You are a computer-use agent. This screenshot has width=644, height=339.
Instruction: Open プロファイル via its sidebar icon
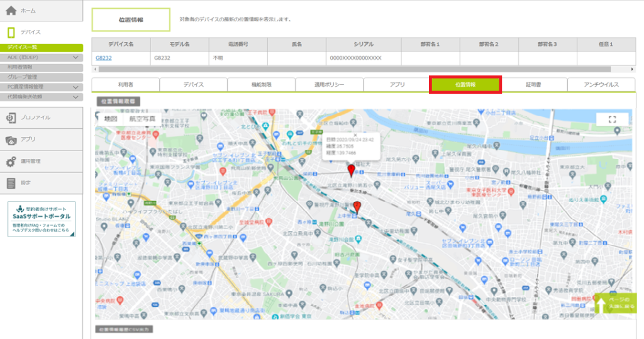tap(11, 118)
